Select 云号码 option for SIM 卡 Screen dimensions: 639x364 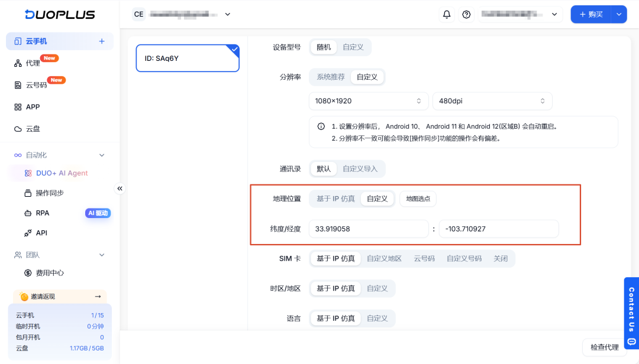click(424, 259)
